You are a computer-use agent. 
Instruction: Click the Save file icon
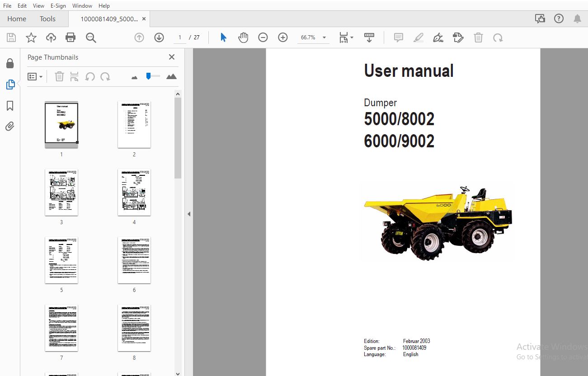click(11, 38)
